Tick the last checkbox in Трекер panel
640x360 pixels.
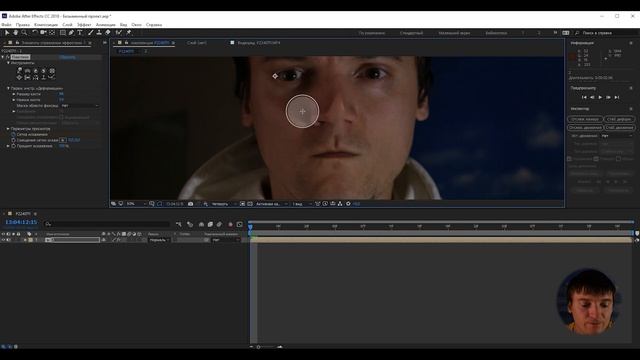coord(618,159)
